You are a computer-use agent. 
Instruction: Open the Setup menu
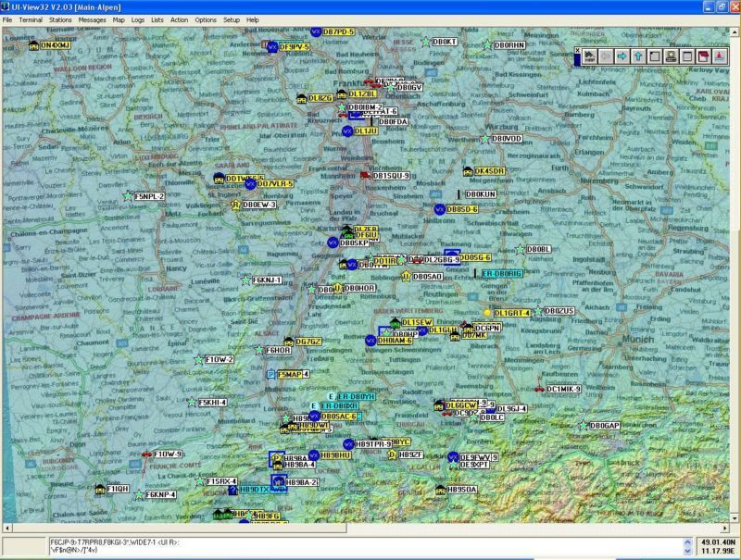tap(231, 19)
